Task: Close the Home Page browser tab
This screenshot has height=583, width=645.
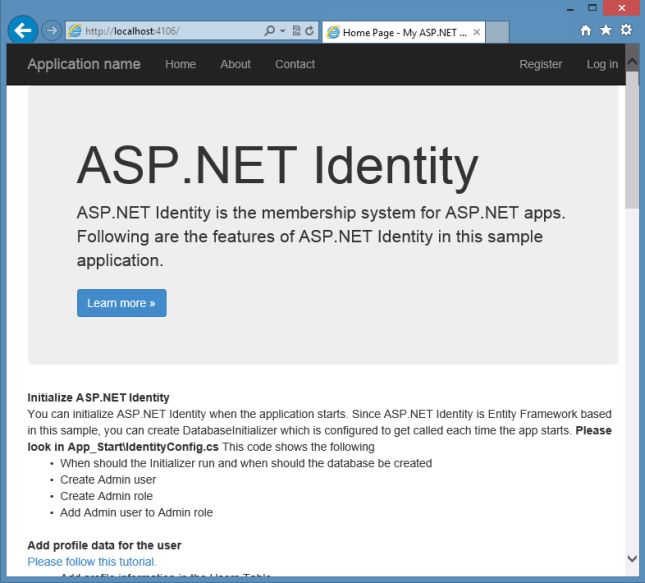Action: [x=476, y=32]
